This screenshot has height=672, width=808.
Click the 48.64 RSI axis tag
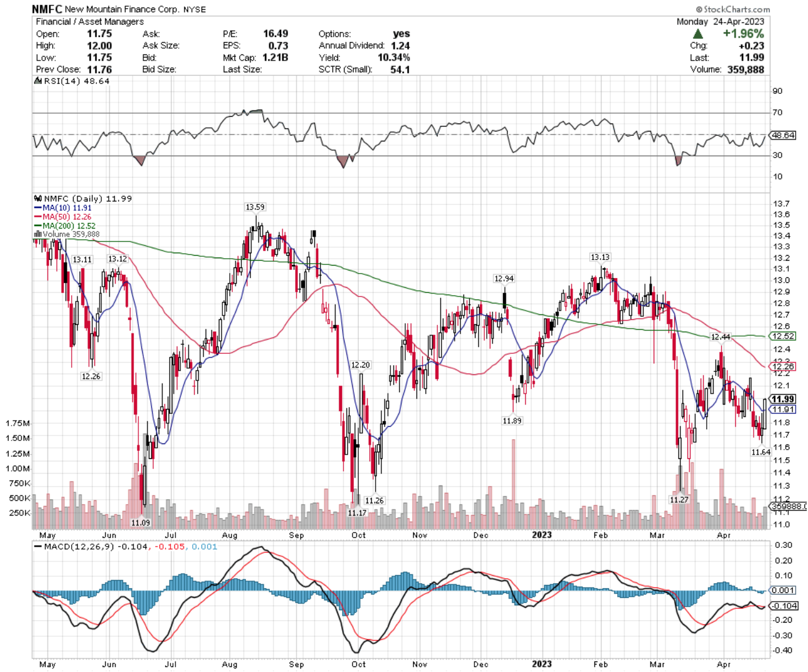[783, 135]
